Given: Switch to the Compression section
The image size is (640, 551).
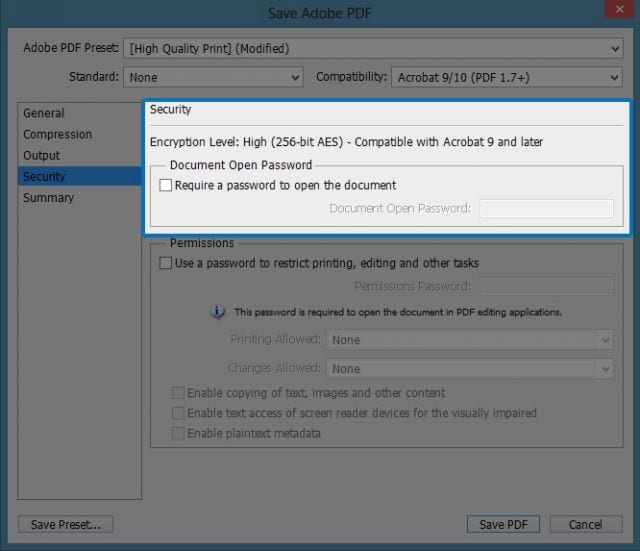Looking at the screenshot, I should pyautogui.click(x=58, y=134).
